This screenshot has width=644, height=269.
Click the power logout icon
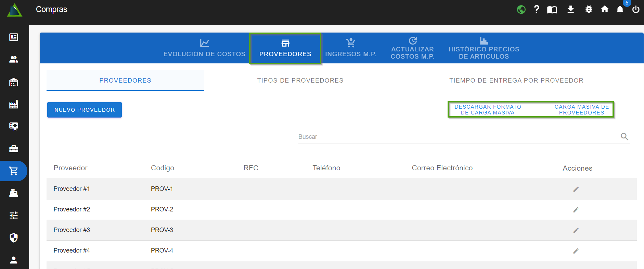coord(636,10)
